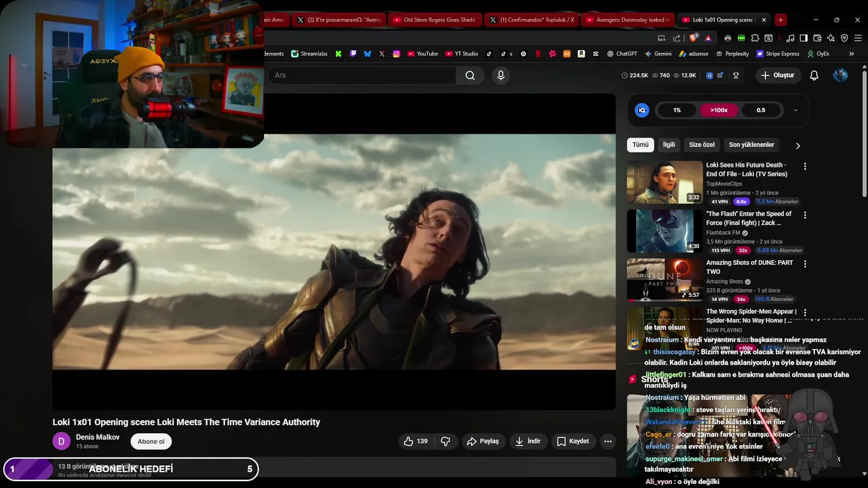Image resolution: width=868 pixels, height=488 pixels.
Task: Open the Brave wallet icon
Action: [817, 38]
